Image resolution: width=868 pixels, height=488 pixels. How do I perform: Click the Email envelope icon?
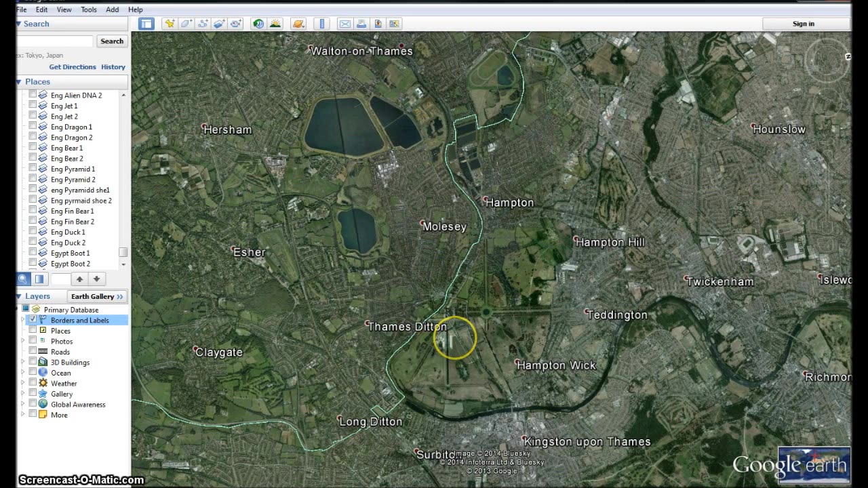click(344, 24)
